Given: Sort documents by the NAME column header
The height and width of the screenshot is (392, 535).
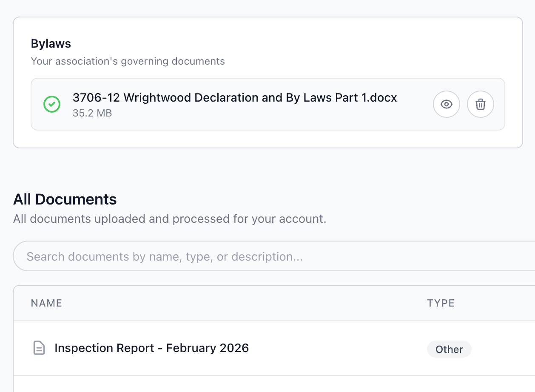Looking at the screenshot, I should coord(46,303).
